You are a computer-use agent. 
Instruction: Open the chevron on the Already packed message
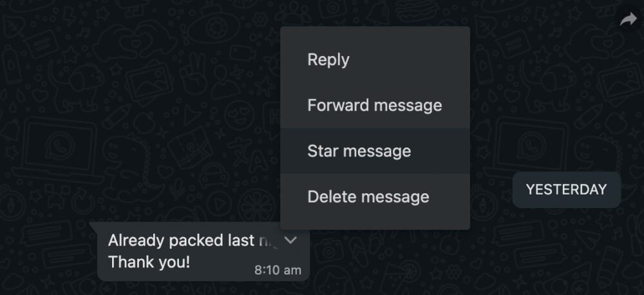(290, 240)
